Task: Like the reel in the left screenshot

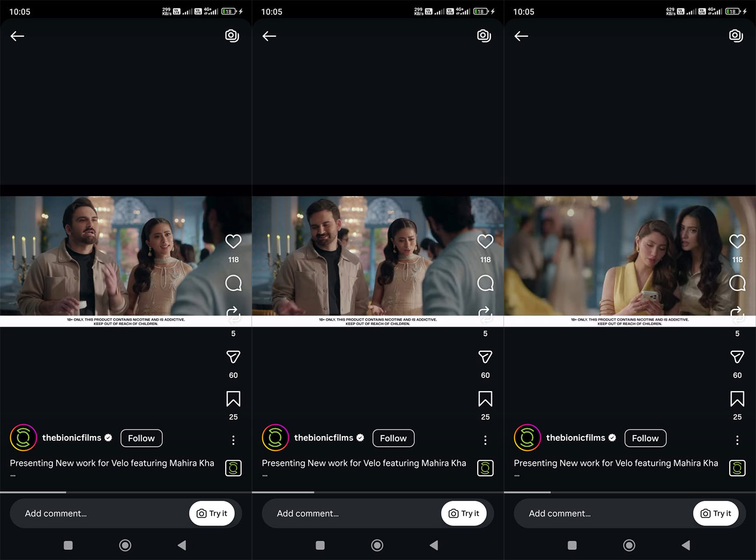Action: (233, 241)
